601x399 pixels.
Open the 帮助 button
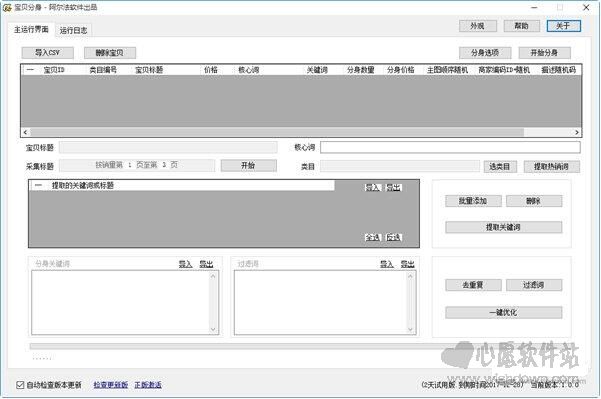point(521,26)
